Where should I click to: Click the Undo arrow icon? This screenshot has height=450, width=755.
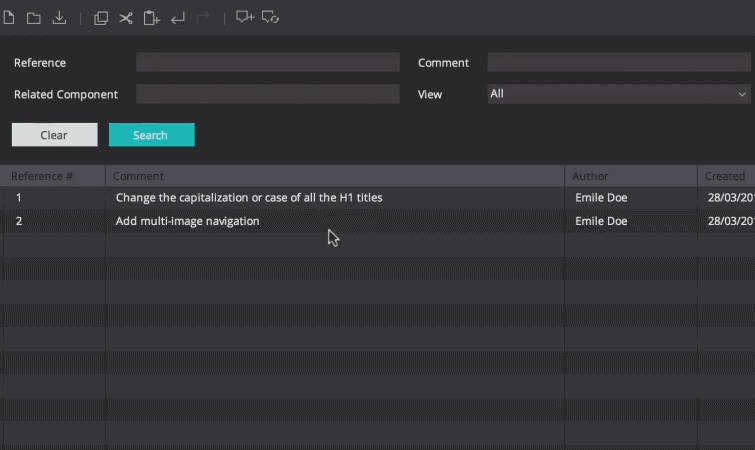178,19
